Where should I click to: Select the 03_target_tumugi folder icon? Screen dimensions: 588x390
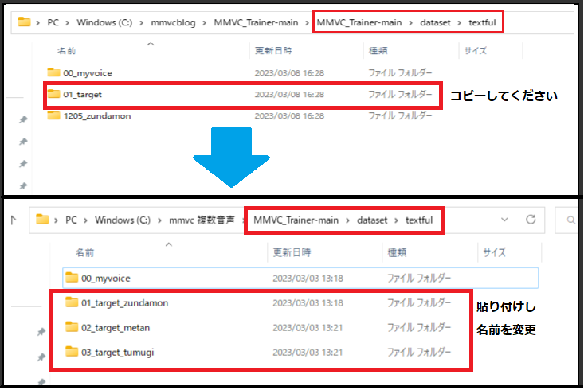coord(72,352)
